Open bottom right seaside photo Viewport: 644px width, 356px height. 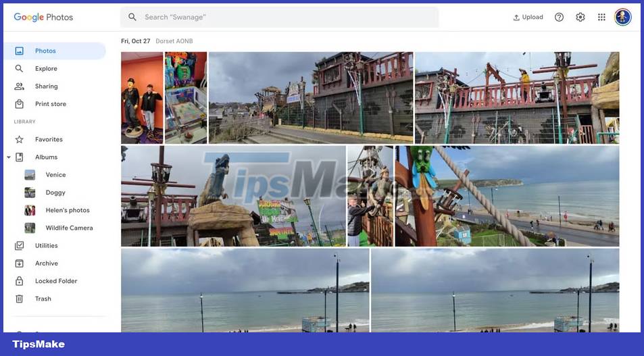point(495,290)
